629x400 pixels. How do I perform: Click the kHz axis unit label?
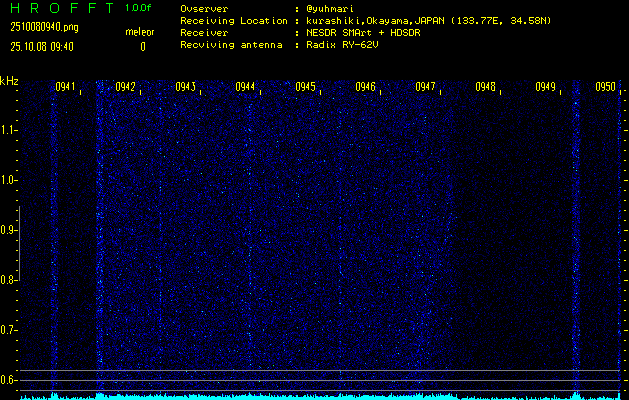pyautogui.click(x=9, y=81)
